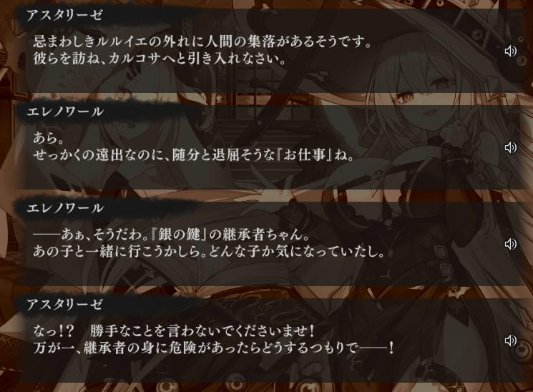Click the line ——あぁ、そうだわ。
Screen dimensions: 533x392
click(x=171, y=235)
